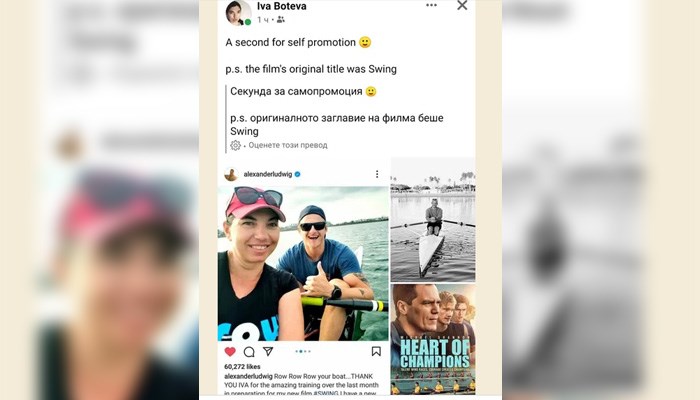Open the three-dot post options menu

pos(431,5)
